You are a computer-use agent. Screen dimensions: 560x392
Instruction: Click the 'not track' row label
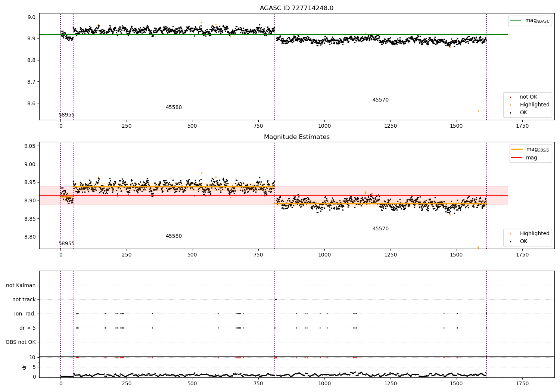click(x=24, y=299)
